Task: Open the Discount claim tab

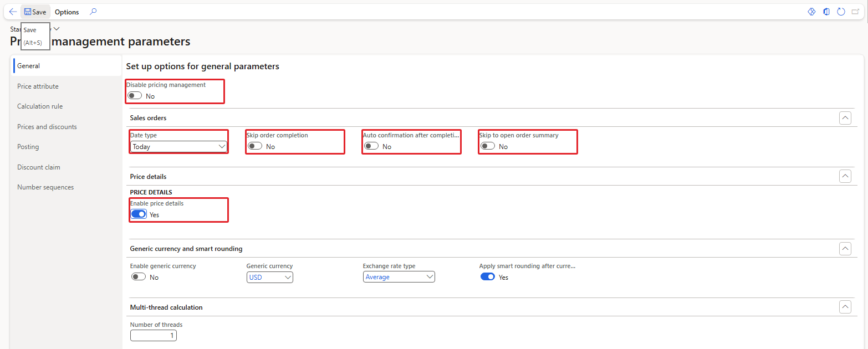Action: (67, 167)
